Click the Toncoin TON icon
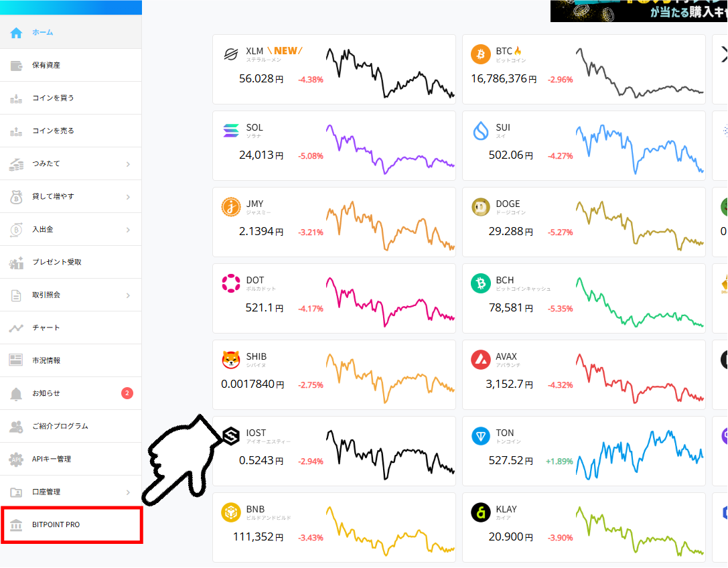Image resolution: width=728 pixels, height=568 pixels. [480, 436]
